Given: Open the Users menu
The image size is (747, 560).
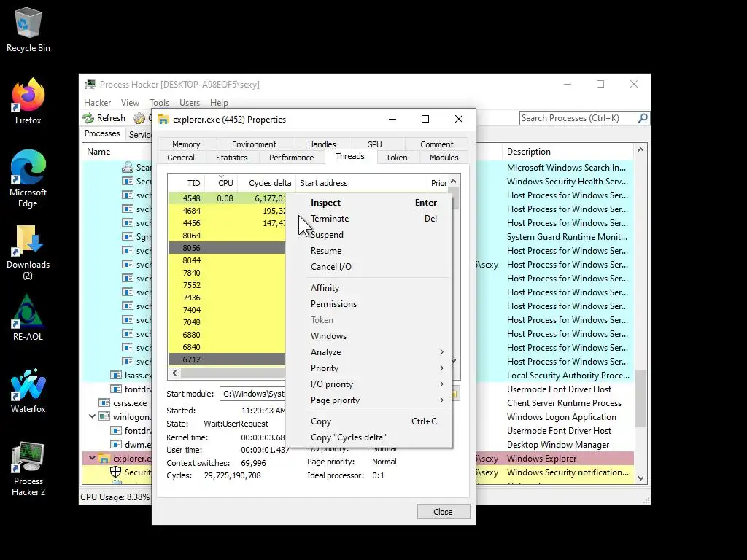Looking at the screenshot, I should point(190,103).
